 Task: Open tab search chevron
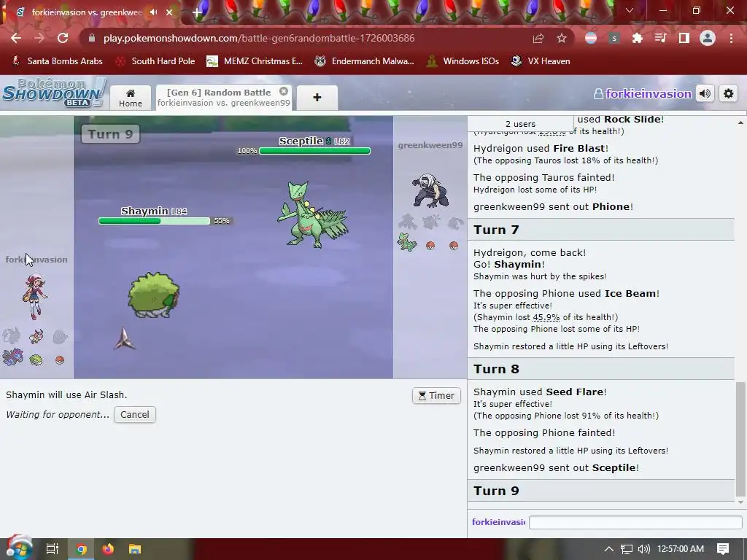click(630, 10)
